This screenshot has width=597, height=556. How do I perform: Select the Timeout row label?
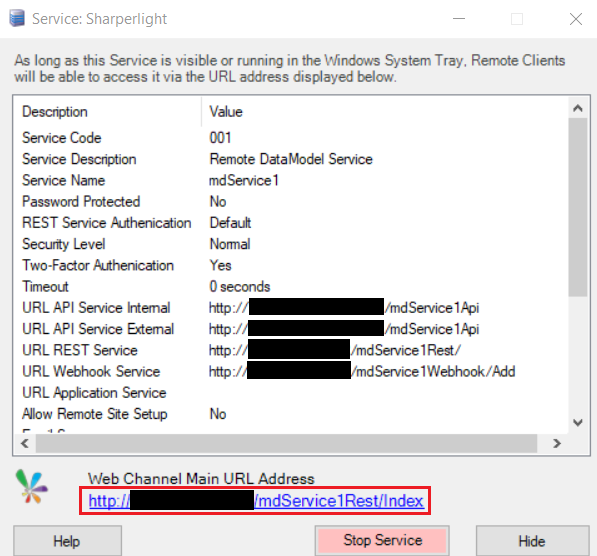pos(45,286)
